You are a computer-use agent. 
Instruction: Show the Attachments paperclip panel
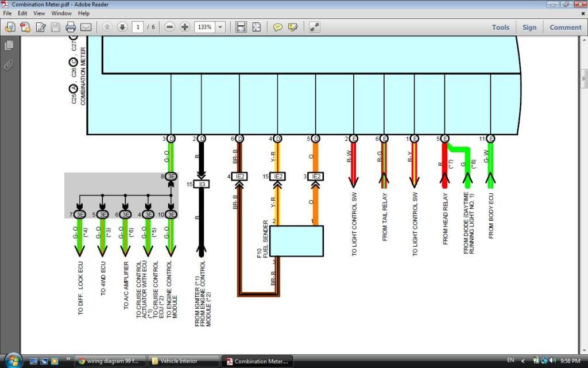pyautogui.click(x=9, y=64)
